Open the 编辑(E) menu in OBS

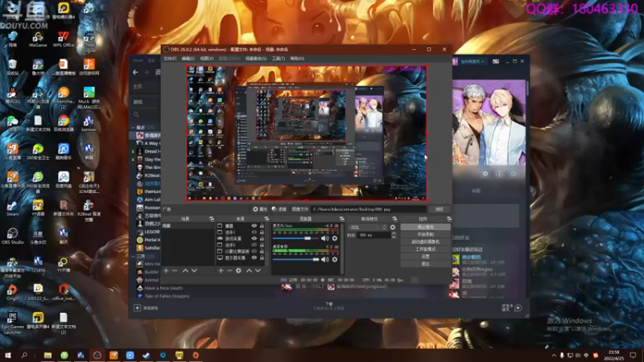click(188, 59)
